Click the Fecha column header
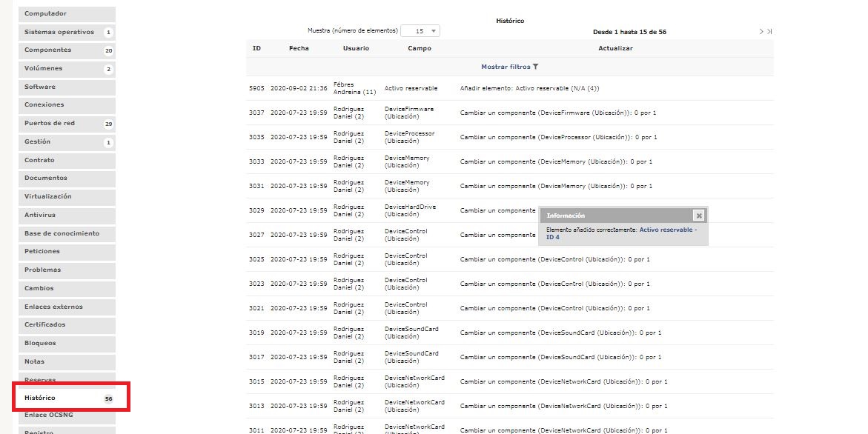Image resolution: width=868 pixels, height=434 pixels. pyautogui.click(x=299, y=48)
